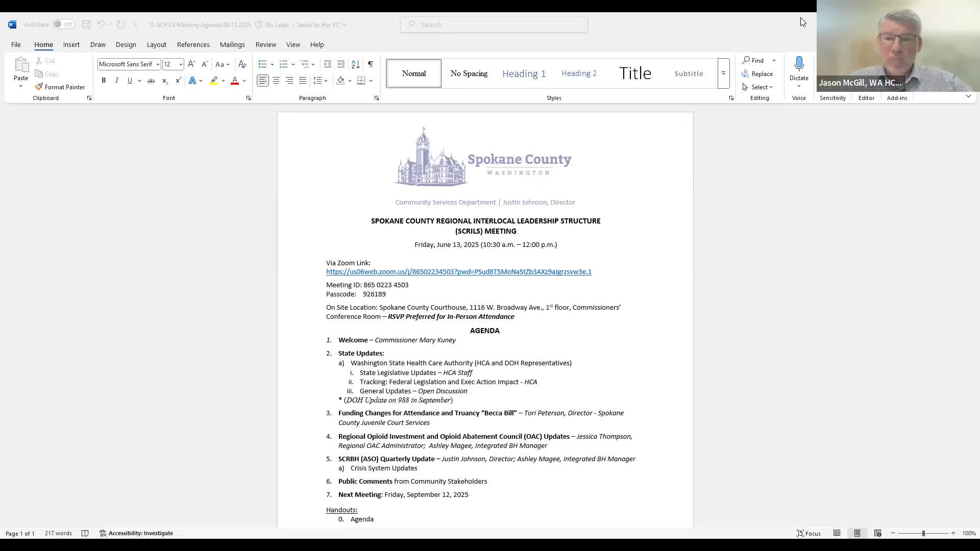
Task: Click the Center alignment icon
Action: tap(276, 81)
